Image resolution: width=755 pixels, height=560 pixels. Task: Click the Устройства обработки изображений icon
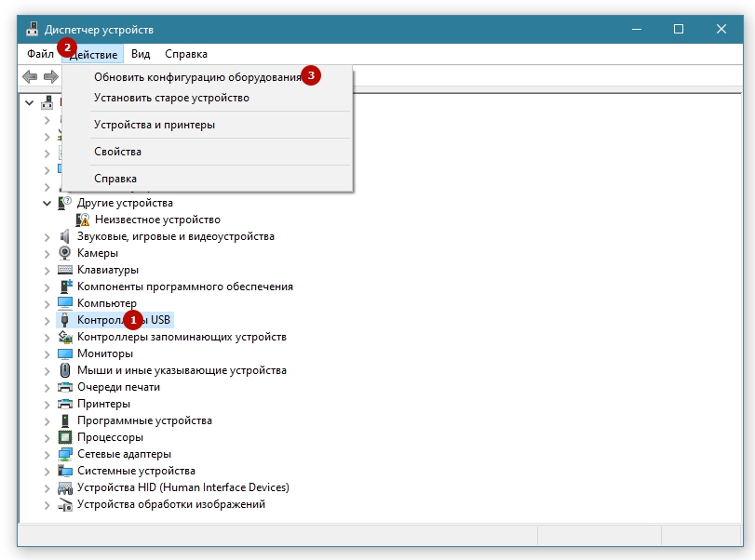tap(65, 505)
